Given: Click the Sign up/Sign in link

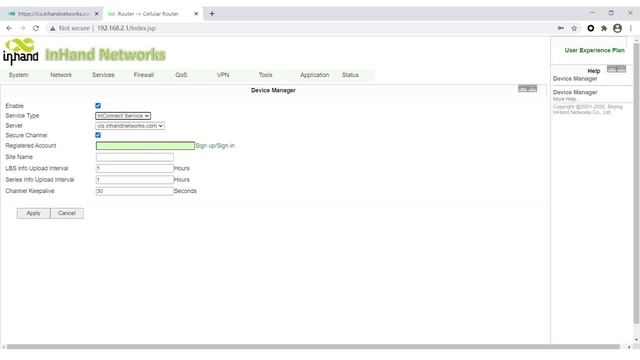Looking at the screenshot, I should pyautogui.click(x=215, y=146).
